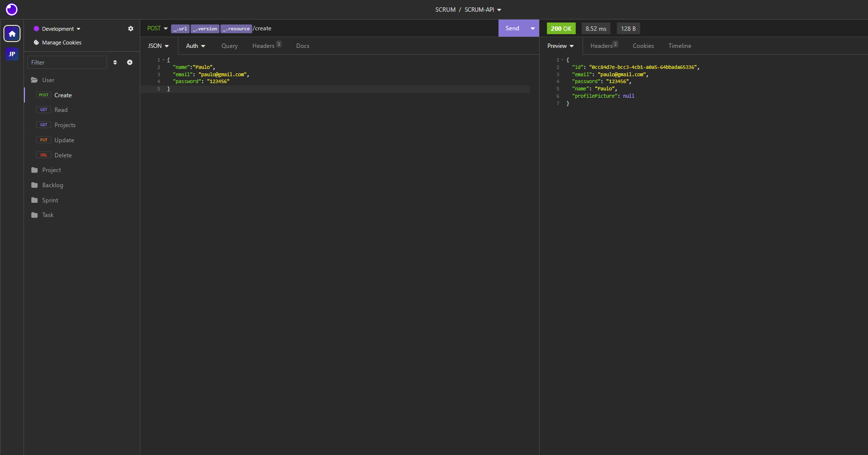Click the response profilePicture null line
Screen dimensions: 868x455
[x=603, y=96]
